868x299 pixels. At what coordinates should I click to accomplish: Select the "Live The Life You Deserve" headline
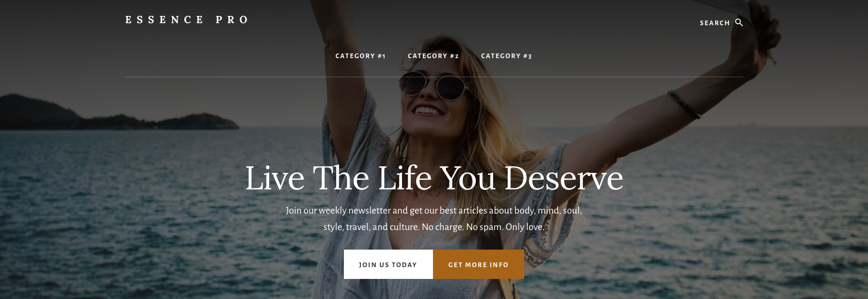click(434, 178)
